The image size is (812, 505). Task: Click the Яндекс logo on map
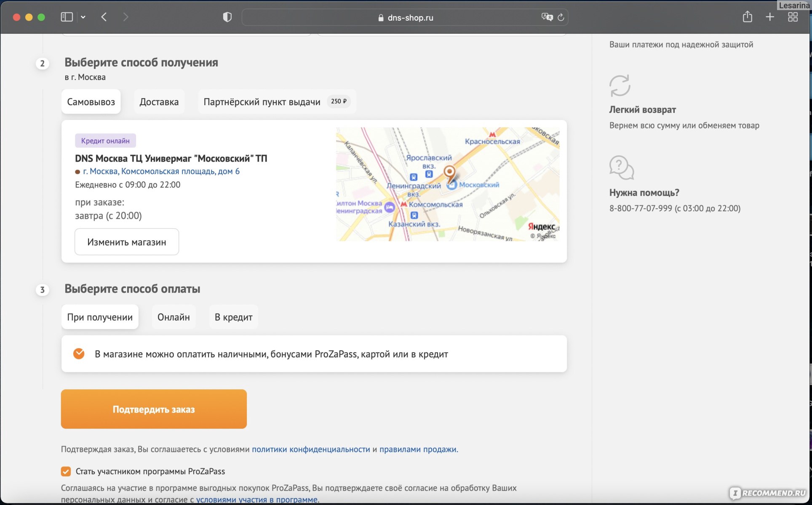point(541,226)
